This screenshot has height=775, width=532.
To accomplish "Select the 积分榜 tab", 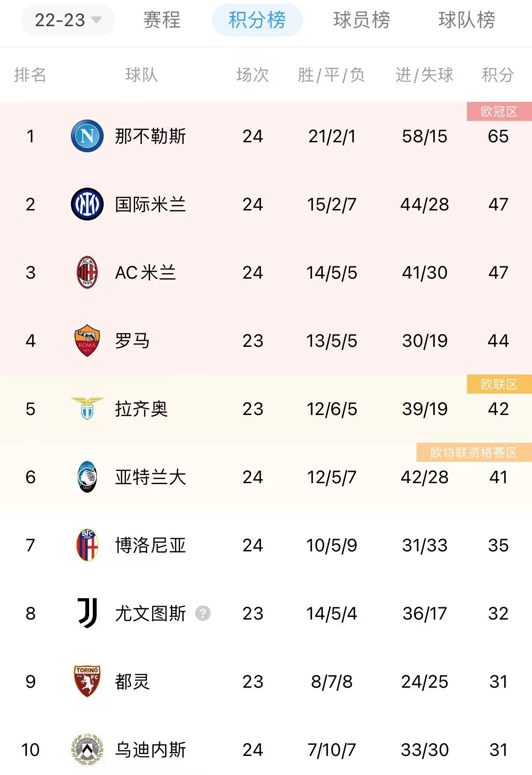I will click(x=257, y=20).
